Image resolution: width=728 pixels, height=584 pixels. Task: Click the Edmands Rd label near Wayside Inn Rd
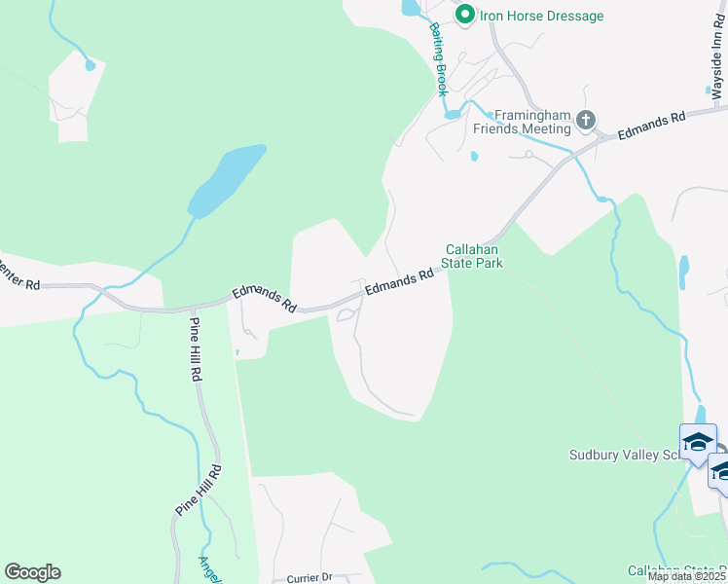coord(651,126)
